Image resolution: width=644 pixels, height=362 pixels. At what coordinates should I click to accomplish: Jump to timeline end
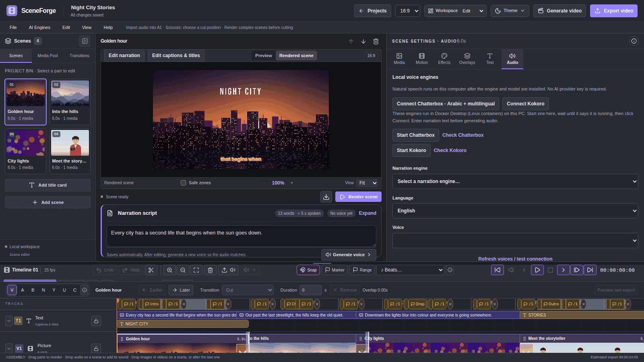pos(590,270)
